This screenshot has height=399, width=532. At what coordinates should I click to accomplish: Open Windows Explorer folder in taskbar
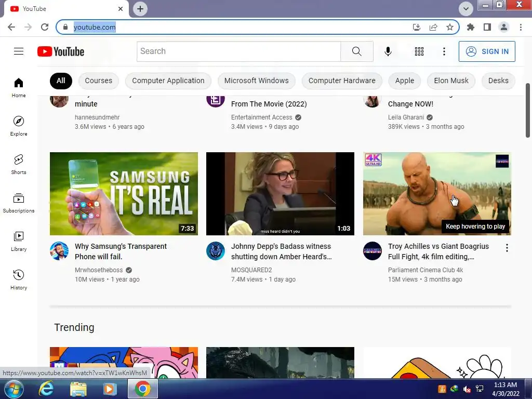78,389
